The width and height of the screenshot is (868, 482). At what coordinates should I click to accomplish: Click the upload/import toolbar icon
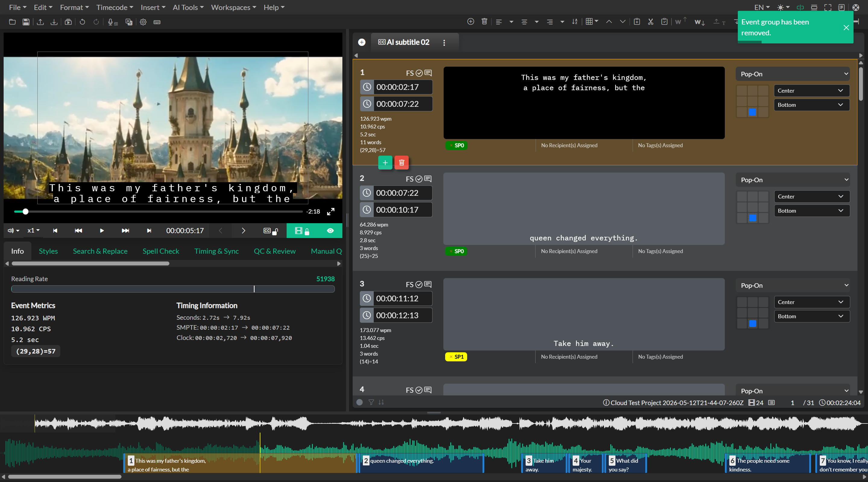pyautogui.click(x=40, y=22)
